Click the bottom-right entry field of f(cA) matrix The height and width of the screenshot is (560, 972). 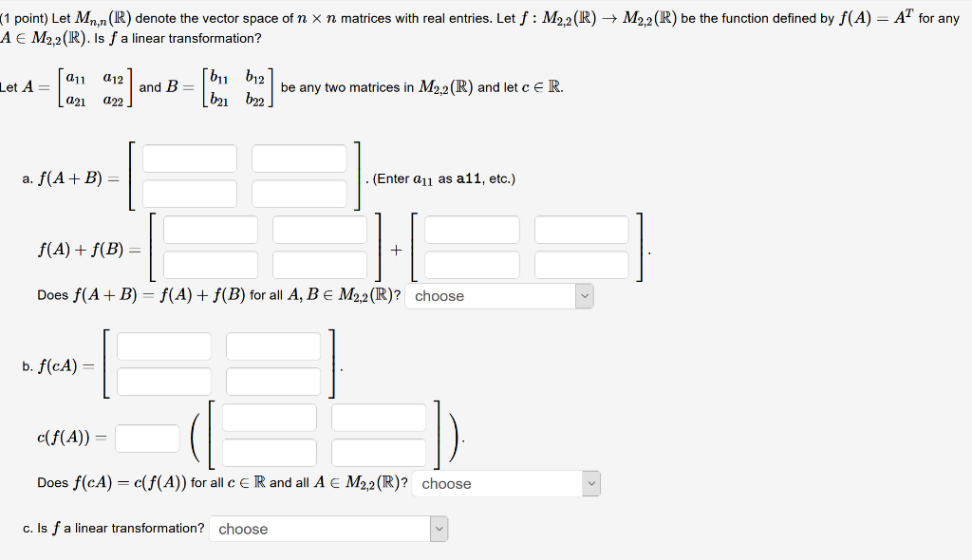pyautogui.click(x=273, y=381)
